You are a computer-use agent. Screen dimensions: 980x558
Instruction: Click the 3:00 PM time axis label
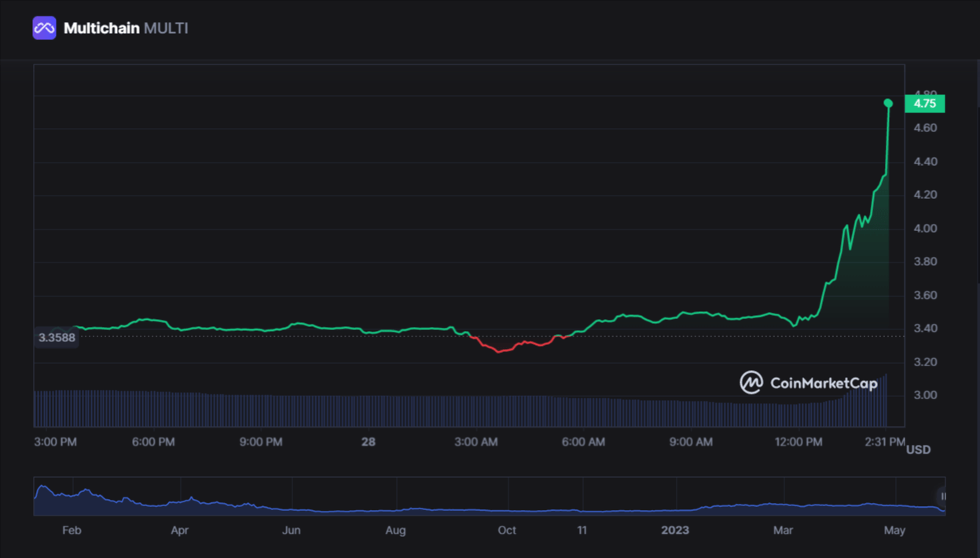tap(56, 442)
